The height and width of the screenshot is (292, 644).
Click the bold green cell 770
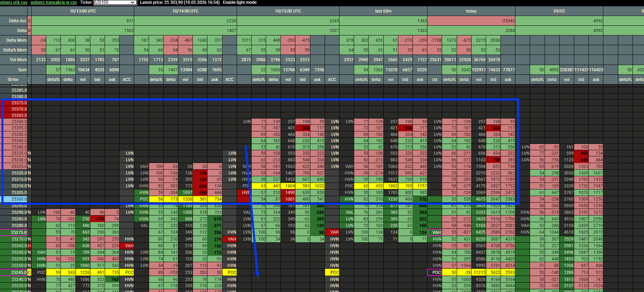[x=421, y=199]
